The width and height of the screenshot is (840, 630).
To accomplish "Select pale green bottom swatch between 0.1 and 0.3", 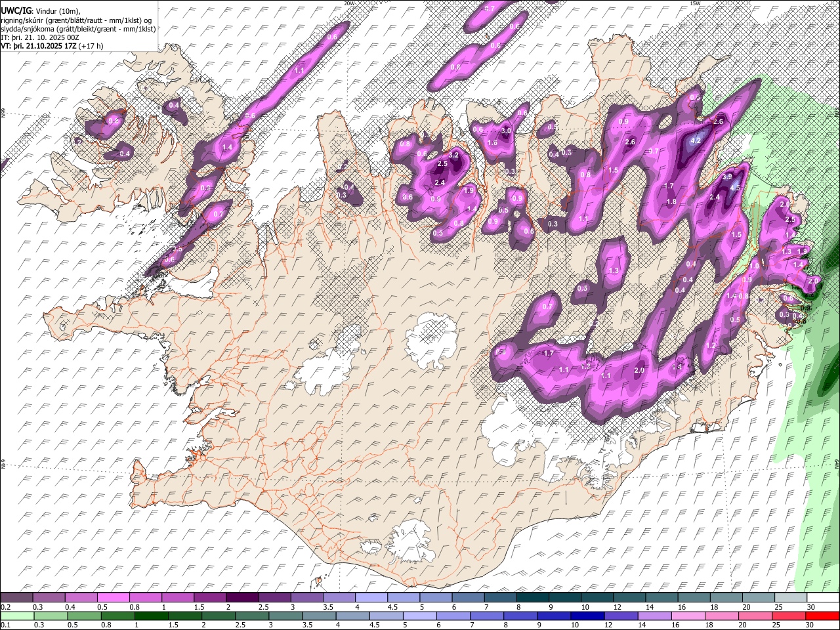I will pos(16,616).
